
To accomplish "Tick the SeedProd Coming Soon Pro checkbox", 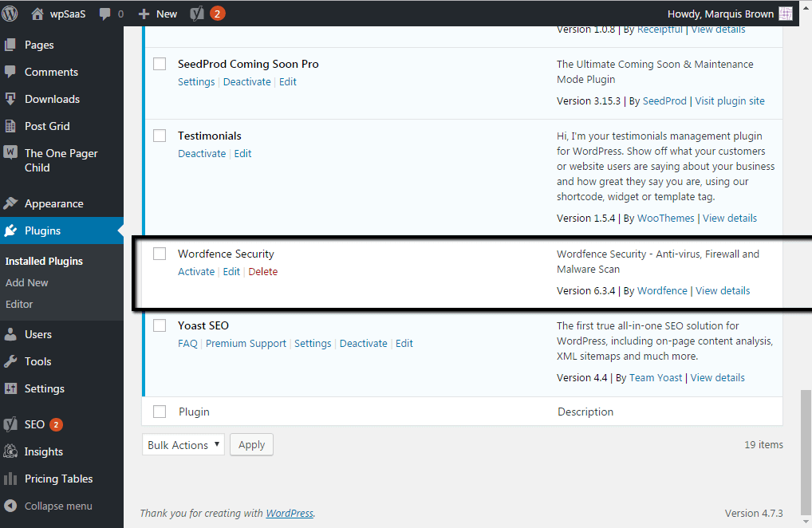I will [x=160, y=64].
